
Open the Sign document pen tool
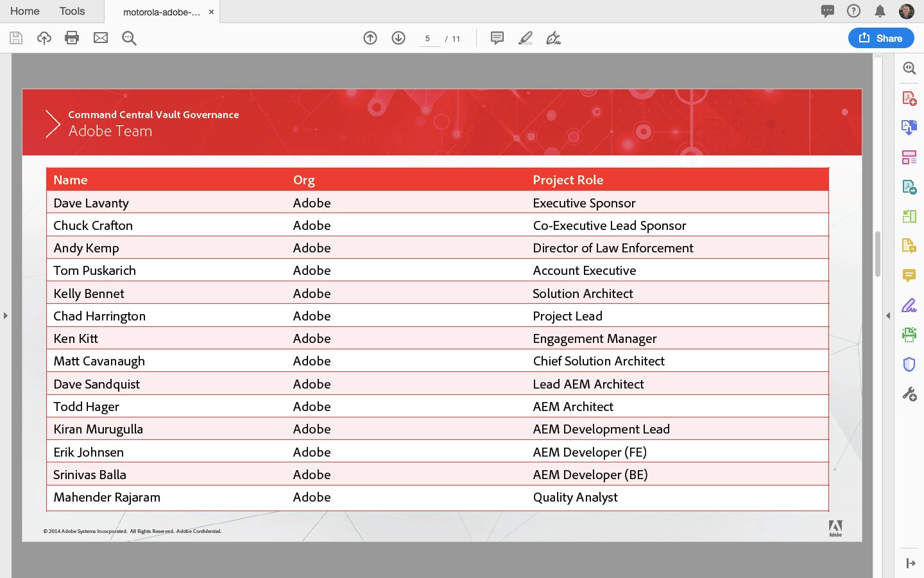pyautogui.click(x=553, y=38)
